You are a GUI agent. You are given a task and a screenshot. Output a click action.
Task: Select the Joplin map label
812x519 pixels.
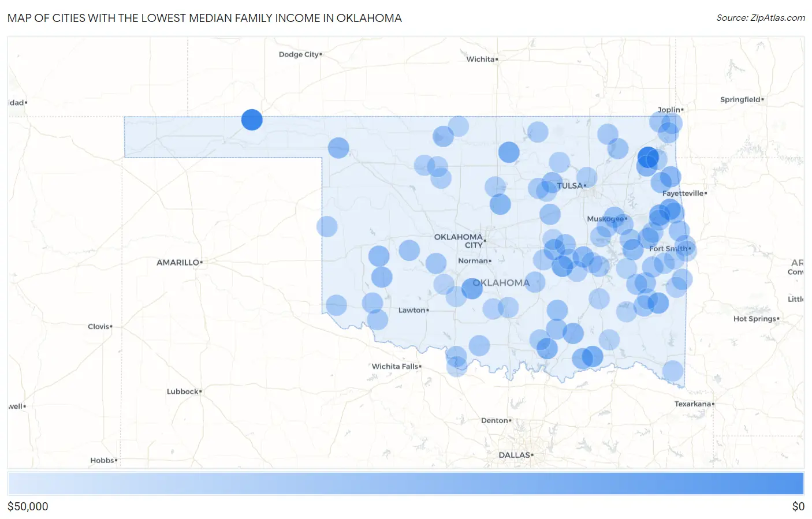(669, 110)
